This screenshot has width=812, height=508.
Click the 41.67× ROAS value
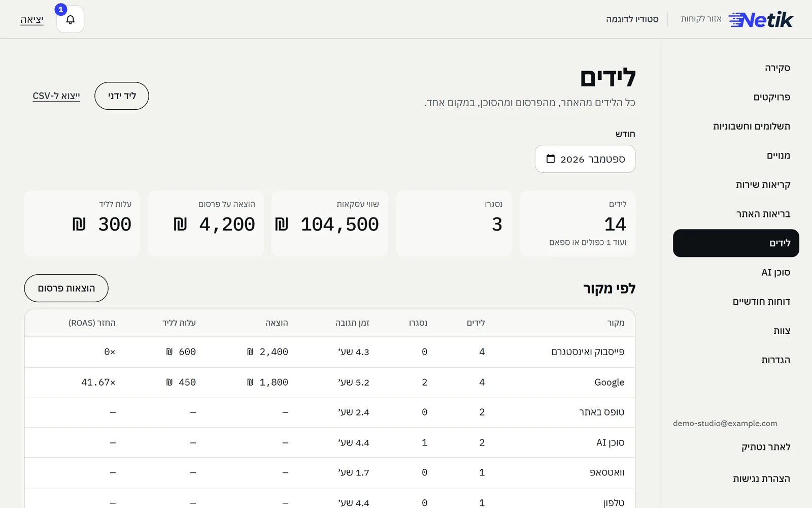click(98, 382)
